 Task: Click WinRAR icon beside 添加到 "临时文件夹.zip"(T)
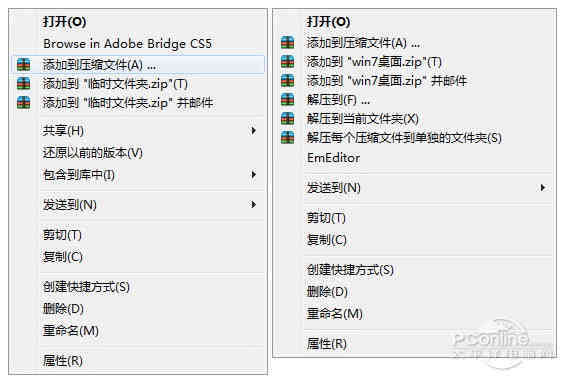point(24,84)
